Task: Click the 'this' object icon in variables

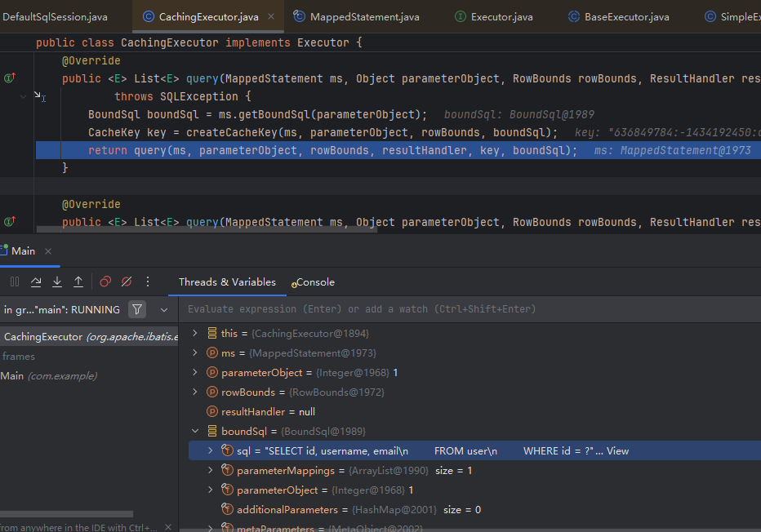Action: point(212,333)
